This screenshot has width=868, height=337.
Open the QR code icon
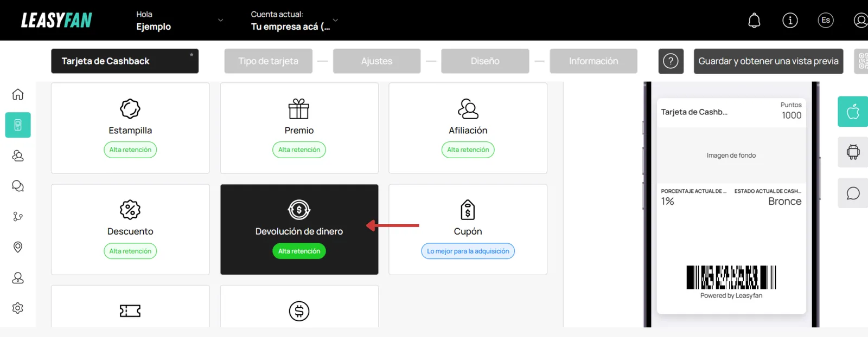pyautogui.click(x=862, y=61)
